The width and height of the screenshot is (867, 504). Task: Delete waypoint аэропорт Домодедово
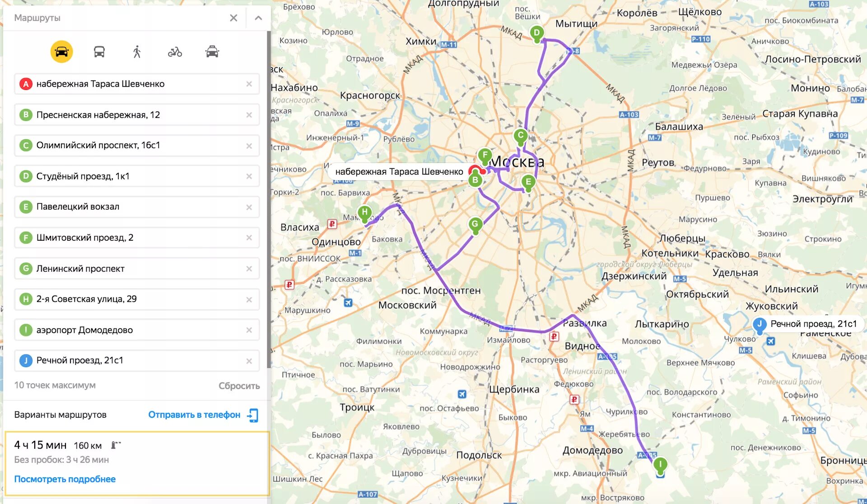click(249, 330)
